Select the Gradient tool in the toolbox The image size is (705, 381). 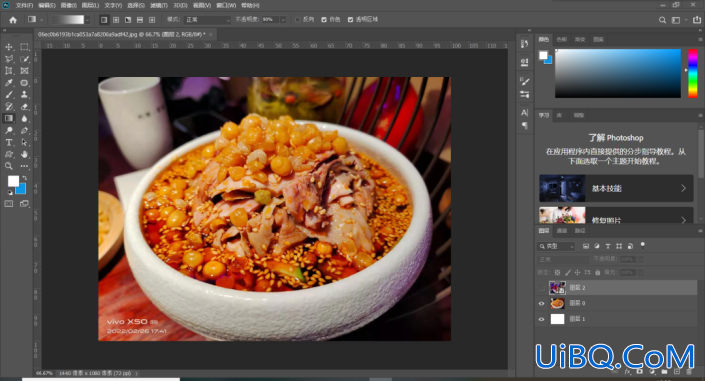pyautogui.click(x=9, y=118)
